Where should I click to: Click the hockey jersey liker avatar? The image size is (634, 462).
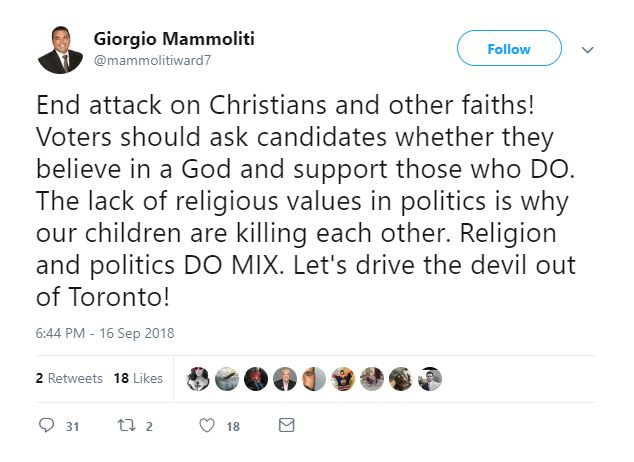coord(342,379)
